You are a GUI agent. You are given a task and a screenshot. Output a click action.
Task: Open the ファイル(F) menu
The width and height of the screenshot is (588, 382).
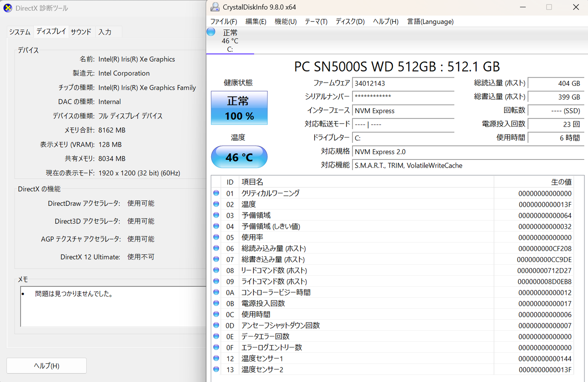223,22
